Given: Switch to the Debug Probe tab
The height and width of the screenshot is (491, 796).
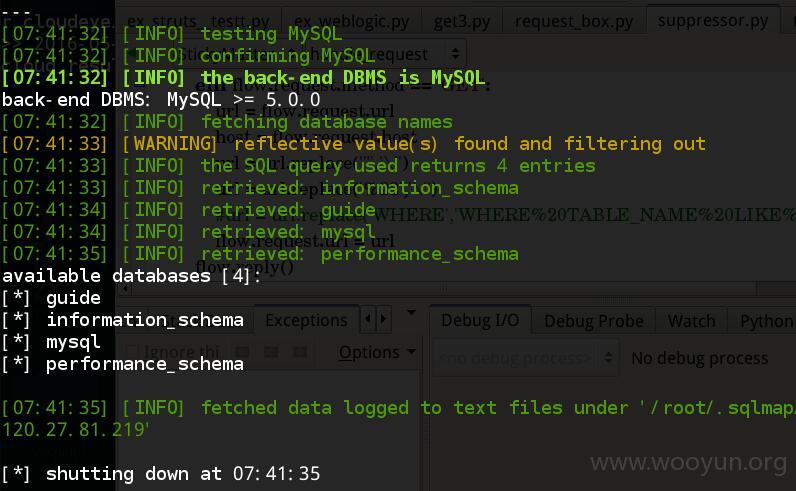Looking at the screenshot, I should coord(593,321).
